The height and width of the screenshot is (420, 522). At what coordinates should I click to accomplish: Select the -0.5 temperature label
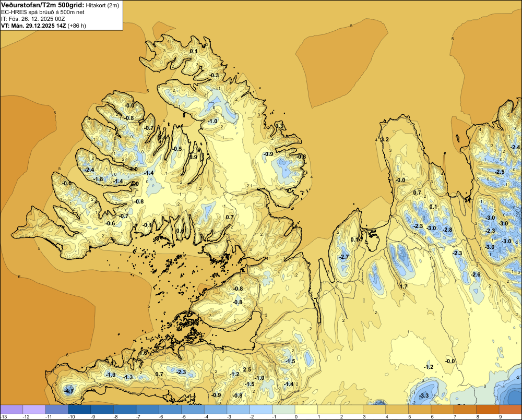pyautogui.click(x=177, y=149)
